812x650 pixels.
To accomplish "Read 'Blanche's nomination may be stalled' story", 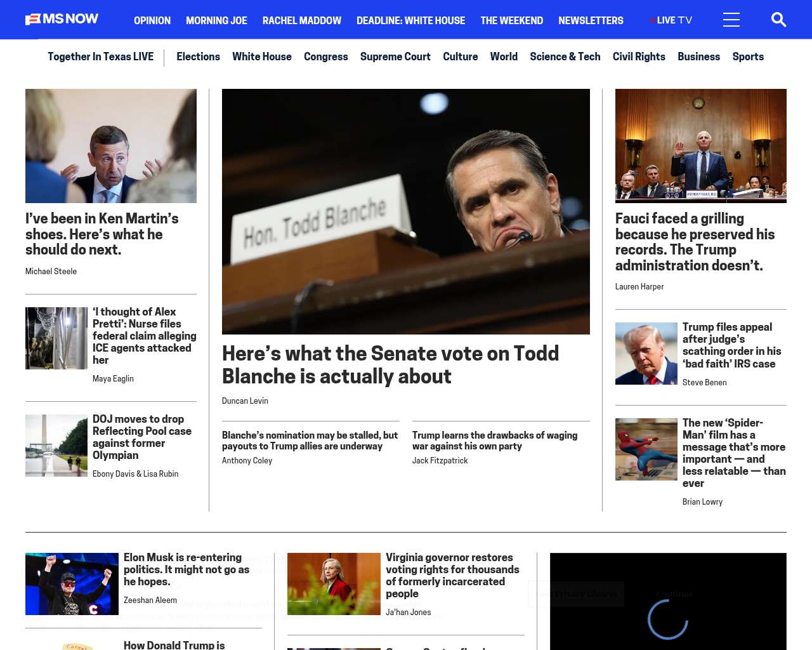I will [310, 441].
